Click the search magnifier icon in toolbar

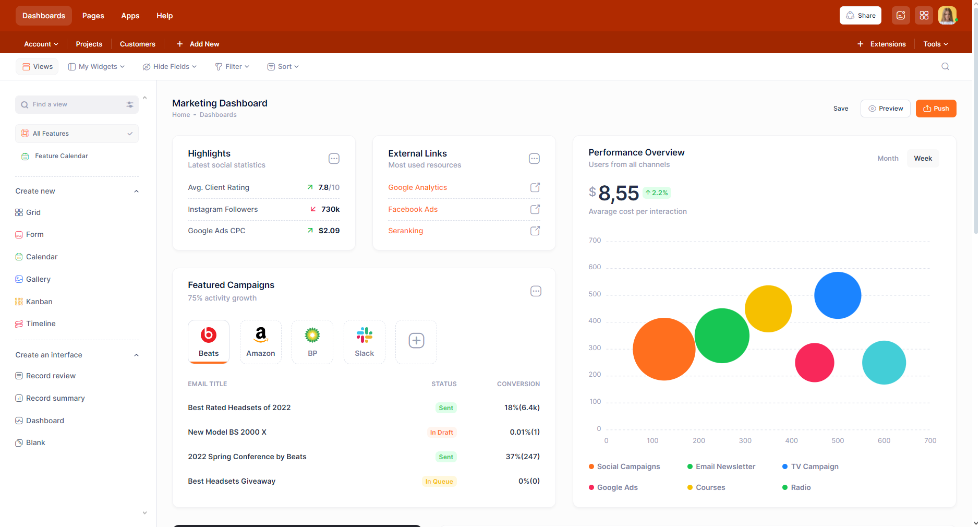coord(945,66)
